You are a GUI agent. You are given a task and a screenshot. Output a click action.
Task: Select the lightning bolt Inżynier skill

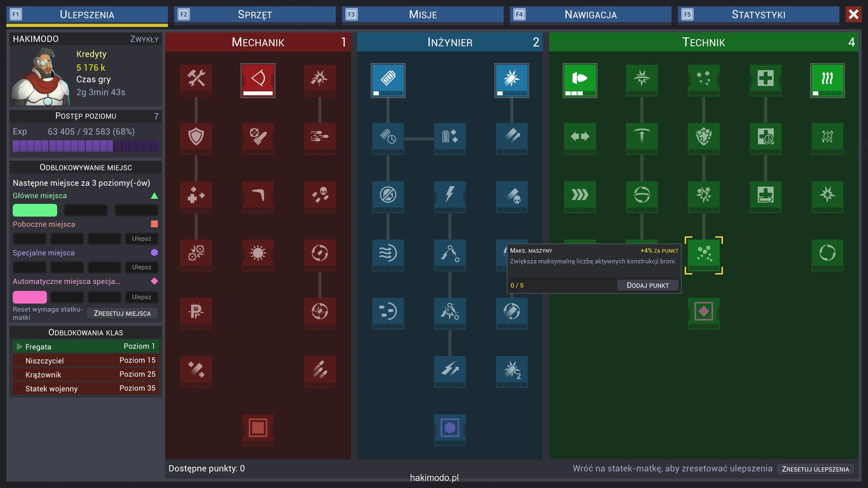(449, 195)
